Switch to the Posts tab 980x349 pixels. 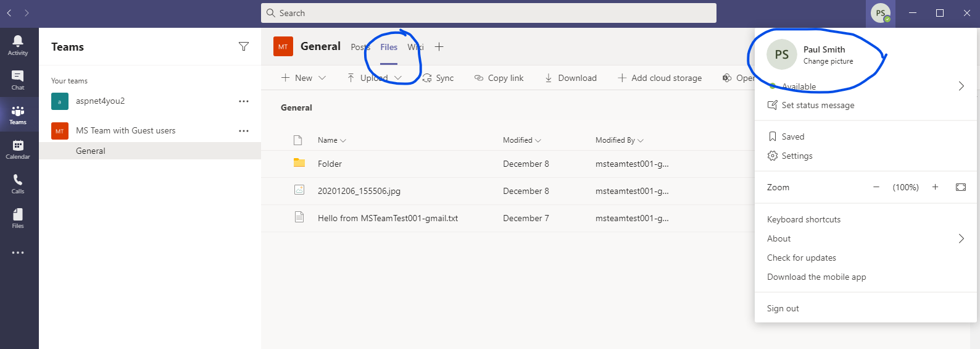(x=360, y=47)
